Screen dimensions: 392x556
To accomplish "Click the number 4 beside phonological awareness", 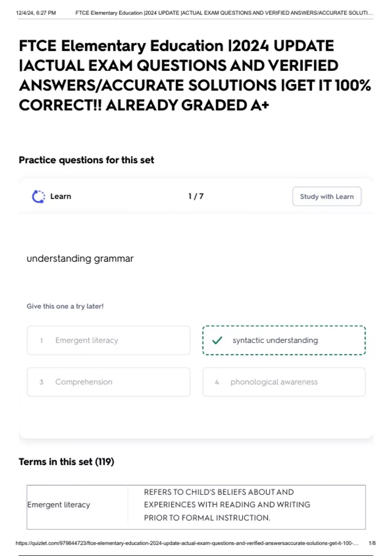I will coord(217,382).
